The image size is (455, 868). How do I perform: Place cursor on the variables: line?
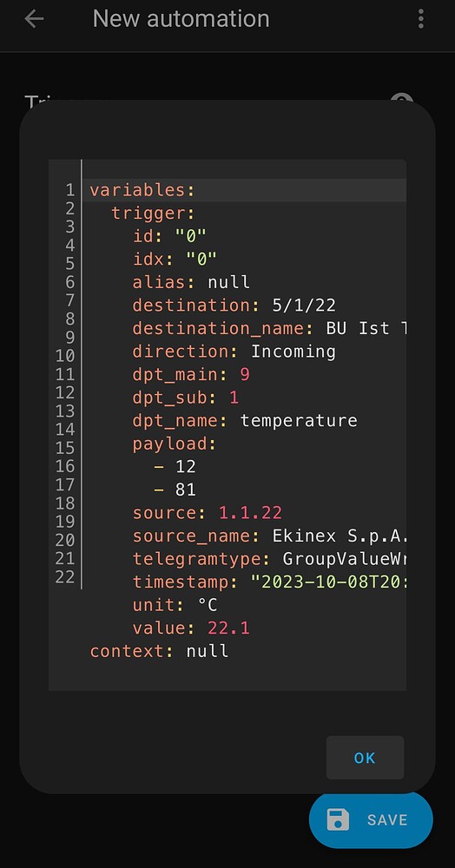(245, 190)
